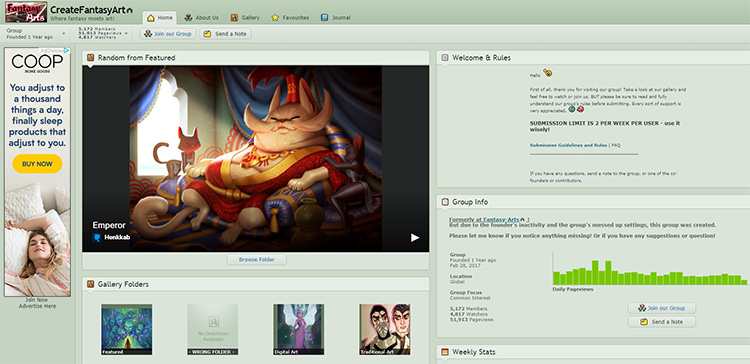Open the Featured gallery folder thumbnail
This screenshot has height=364, width=750.
[126, 330]
